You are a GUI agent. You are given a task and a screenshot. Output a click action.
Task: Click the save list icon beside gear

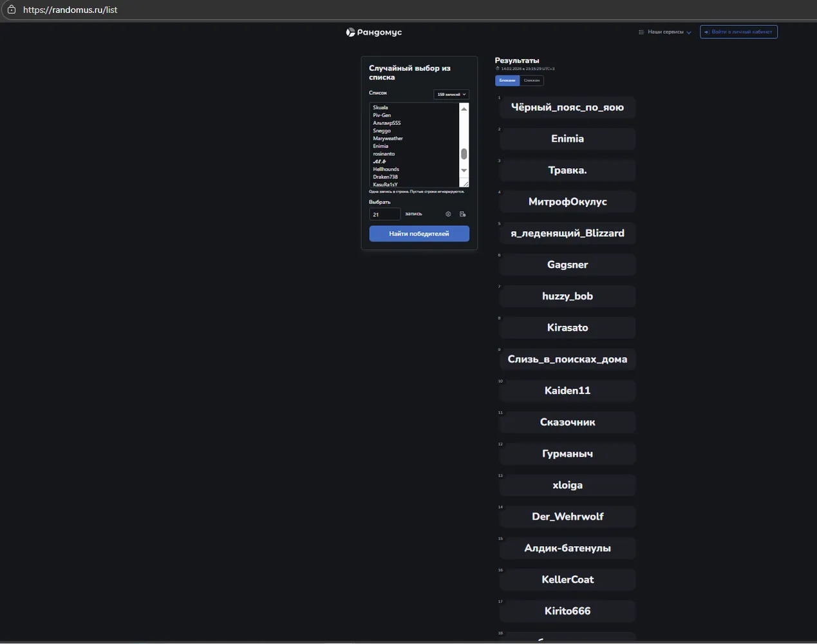462,214
